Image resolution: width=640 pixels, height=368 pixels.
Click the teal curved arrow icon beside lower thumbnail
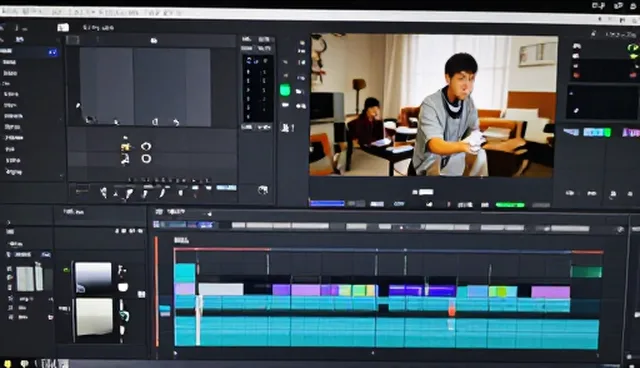point(124,315)
